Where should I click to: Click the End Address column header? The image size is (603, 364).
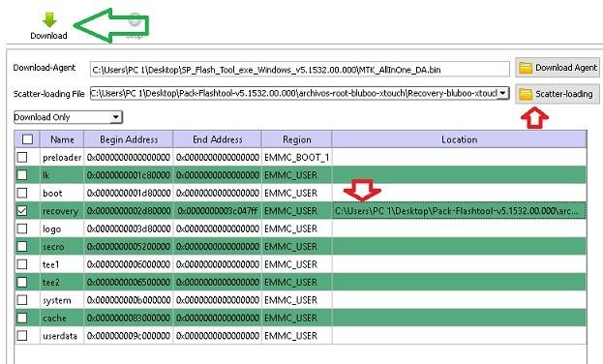(x=218, y=139)
